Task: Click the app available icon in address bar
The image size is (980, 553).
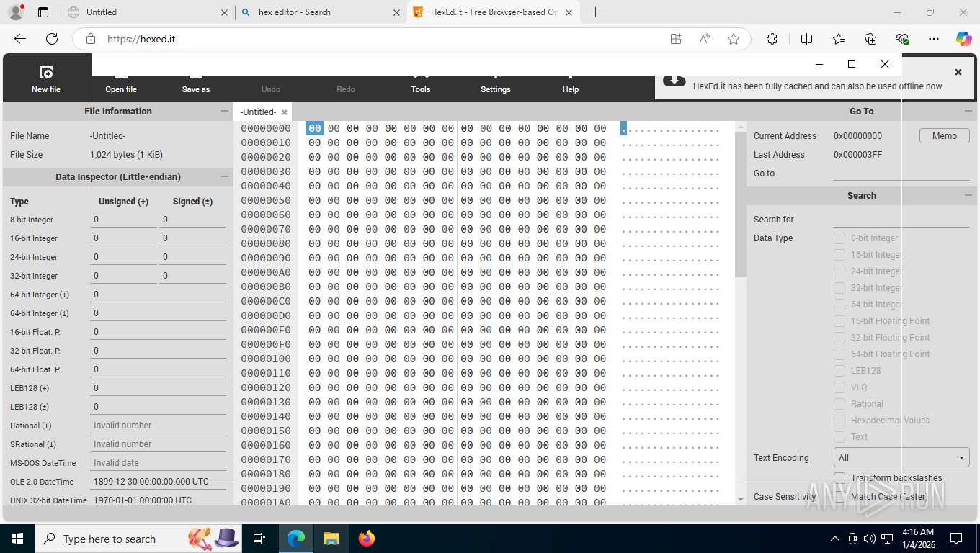Action: click(676, 39)
